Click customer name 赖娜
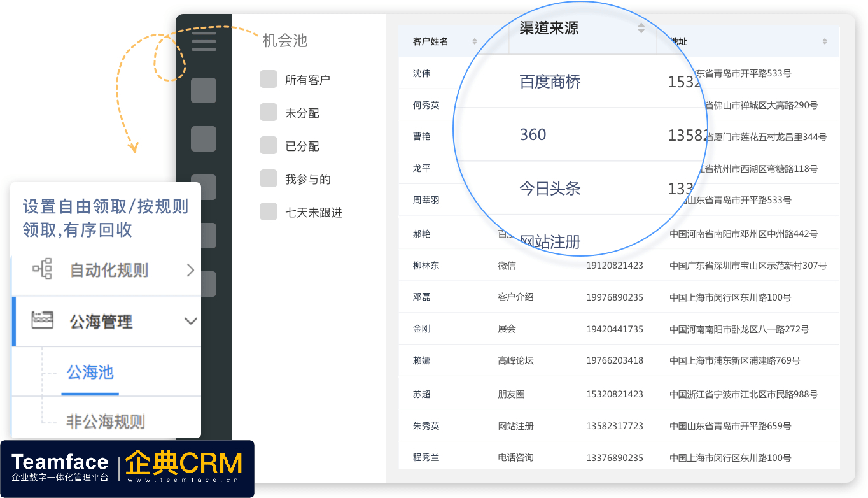The width and height of the screenshot is (868, 498). (x=421, y=360)
